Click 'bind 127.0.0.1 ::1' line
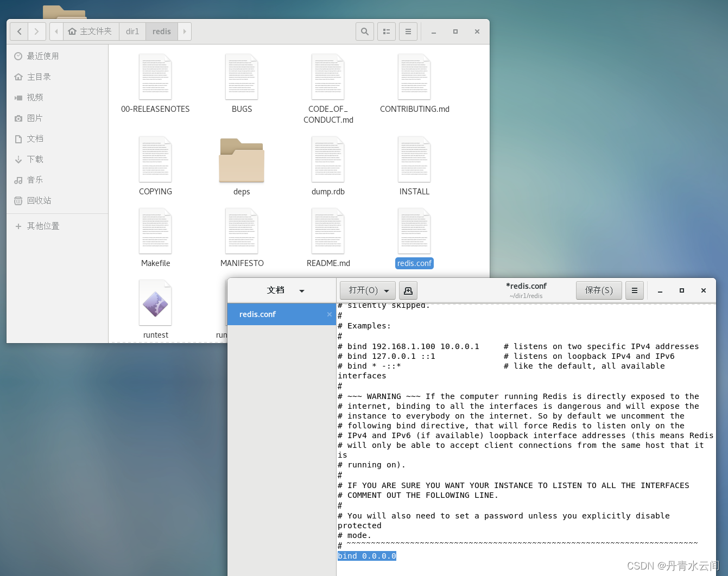 click(387, 356)
